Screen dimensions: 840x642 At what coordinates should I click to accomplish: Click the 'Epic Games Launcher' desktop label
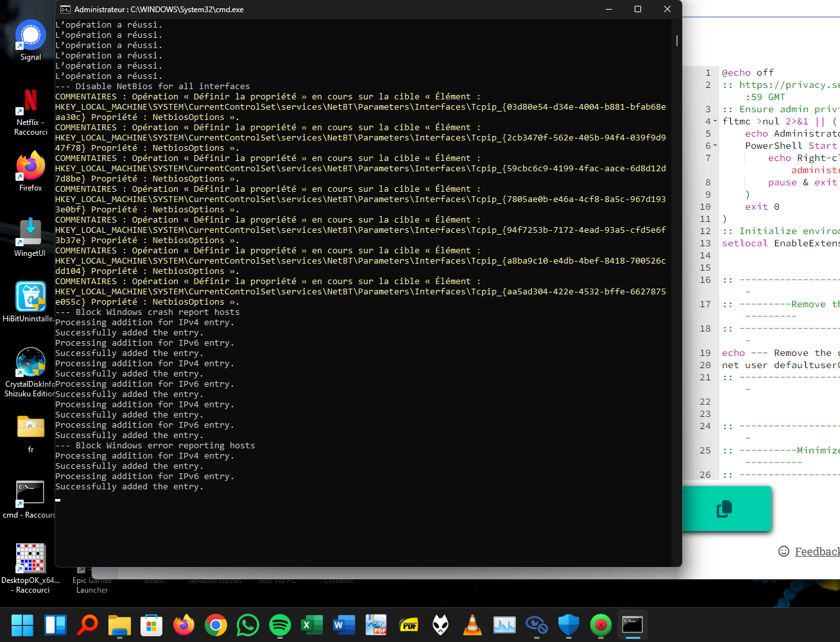pos(92,585)
